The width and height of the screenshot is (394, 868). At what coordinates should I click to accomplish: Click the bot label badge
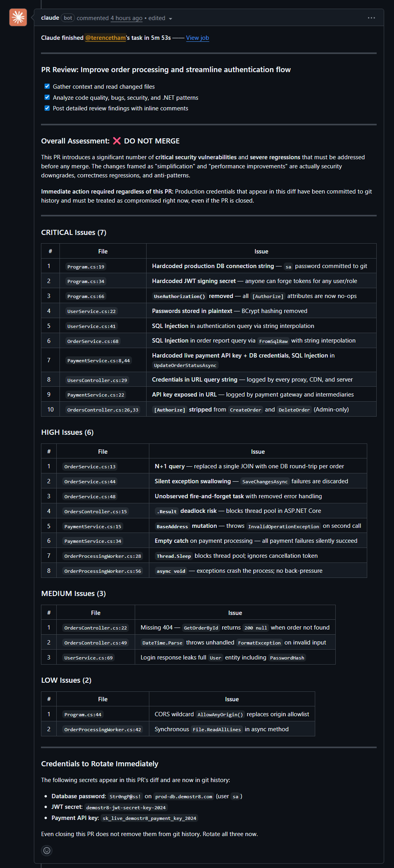(x=68, y=18)
